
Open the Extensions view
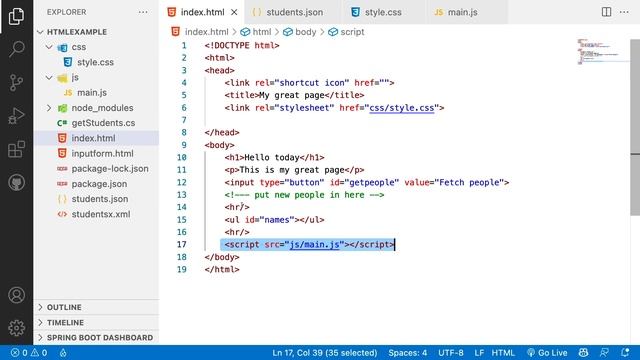click(16, 149)
